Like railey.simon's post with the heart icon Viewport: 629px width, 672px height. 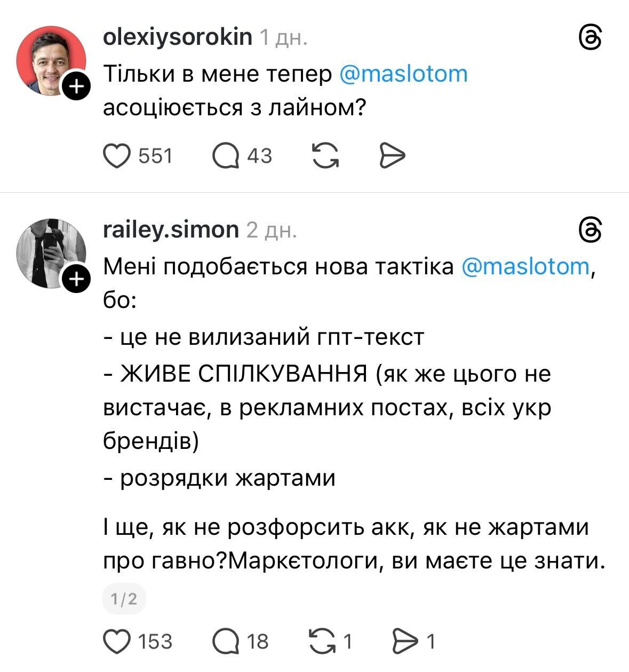[116, 641]
